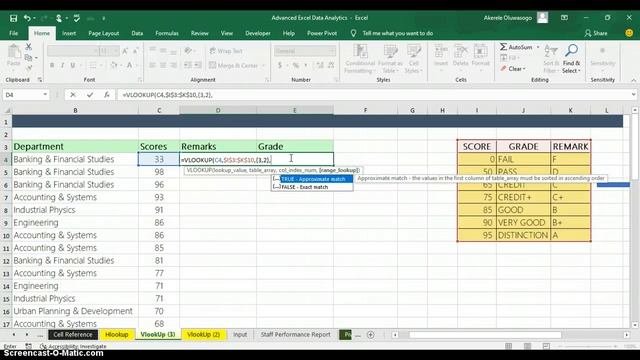This screenshot has width=640, height=360.
Task: Click the Percent Style icon
Action: pyautogui.click(x=296, y=65)
